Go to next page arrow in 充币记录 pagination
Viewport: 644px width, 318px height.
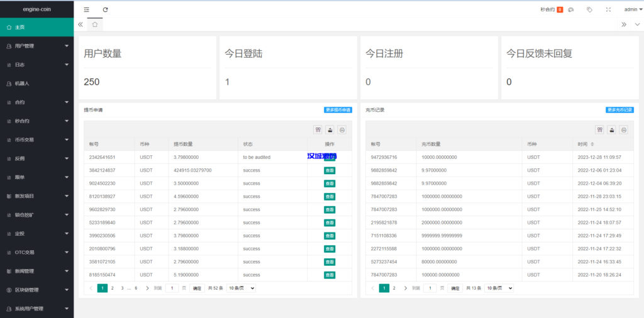pyautogui.click(x=406, y=288)
